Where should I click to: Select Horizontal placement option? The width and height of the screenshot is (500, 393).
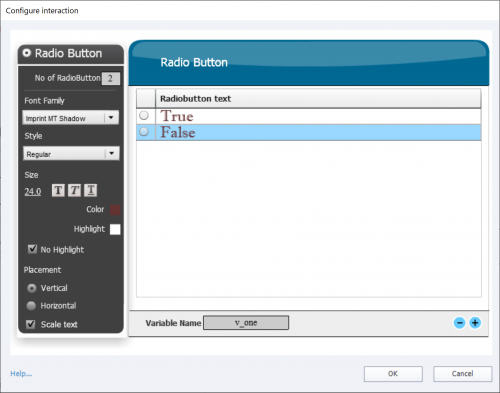click(31, 306)
